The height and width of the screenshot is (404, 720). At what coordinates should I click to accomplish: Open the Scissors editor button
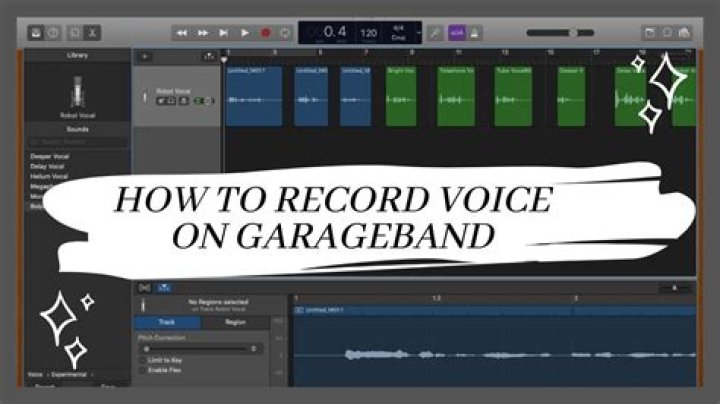pyautogui.click(x=93, y=33)
